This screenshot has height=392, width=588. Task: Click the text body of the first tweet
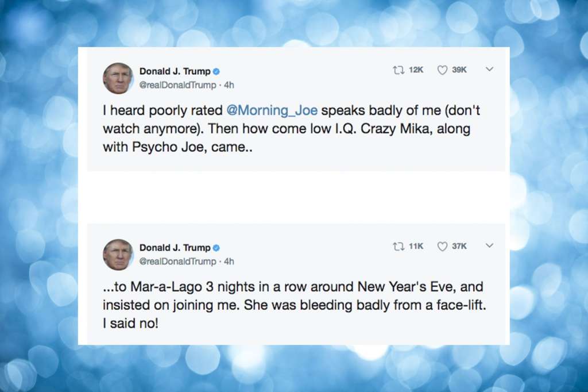point(287,129)
